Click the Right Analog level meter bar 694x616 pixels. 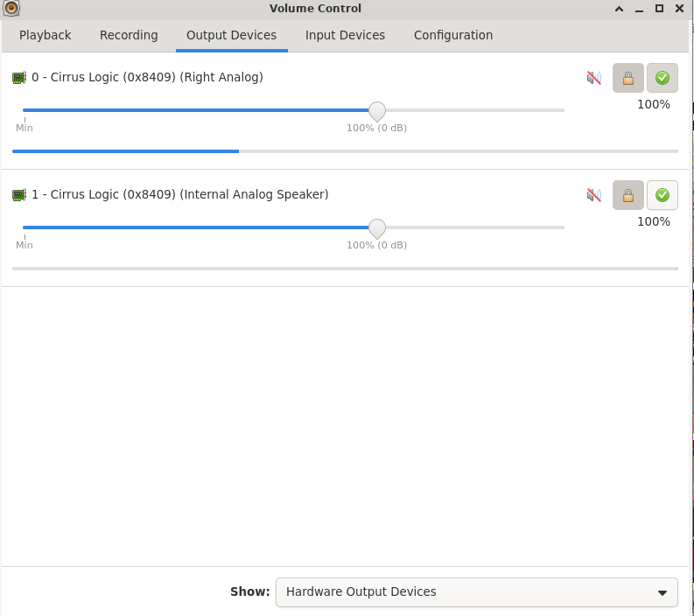point(345,151)
